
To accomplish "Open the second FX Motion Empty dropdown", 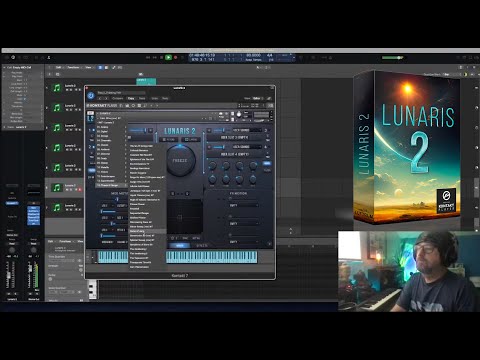I will tap(244, 223).
